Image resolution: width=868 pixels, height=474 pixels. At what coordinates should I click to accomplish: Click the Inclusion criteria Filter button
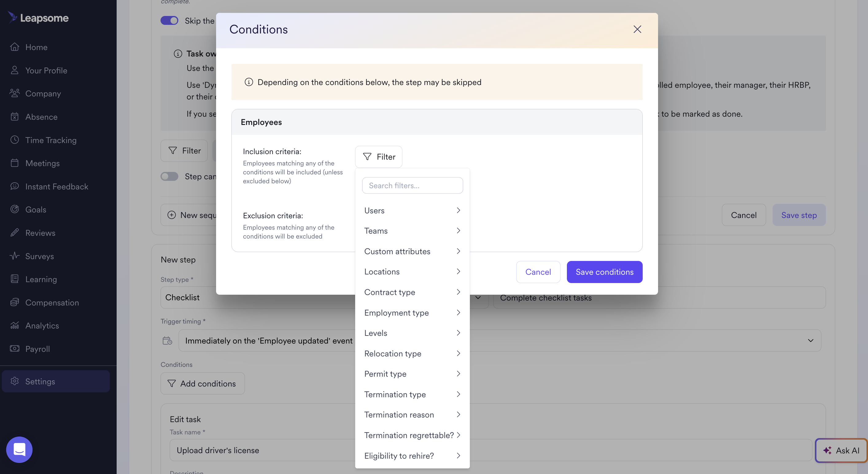(x=378, y=157)
